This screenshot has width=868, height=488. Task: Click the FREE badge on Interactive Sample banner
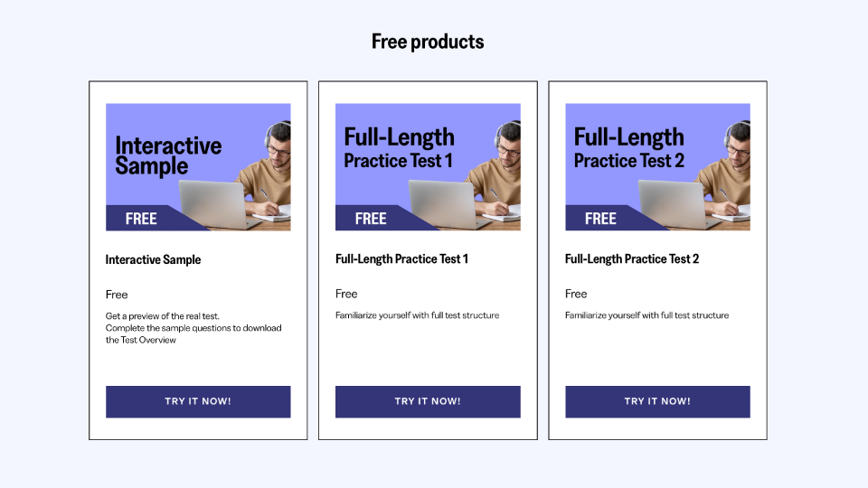point(141,219)
